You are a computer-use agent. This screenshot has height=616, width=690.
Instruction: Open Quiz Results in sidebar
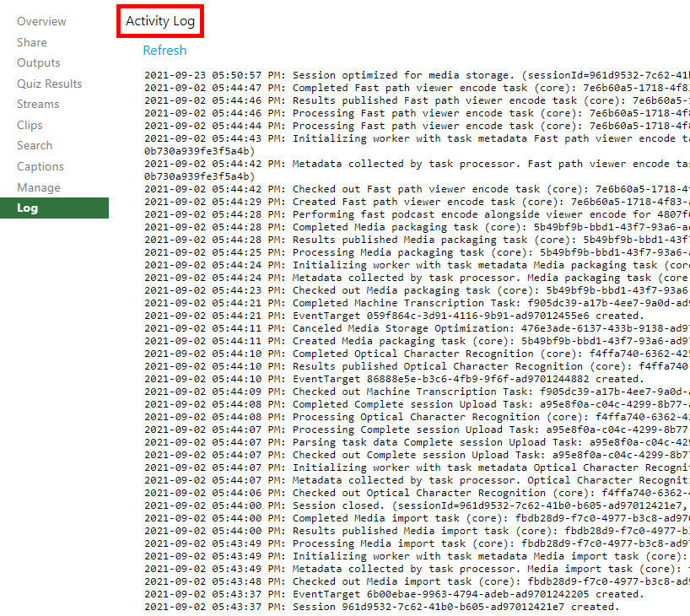pyautogui.click(x=49, y=84)
